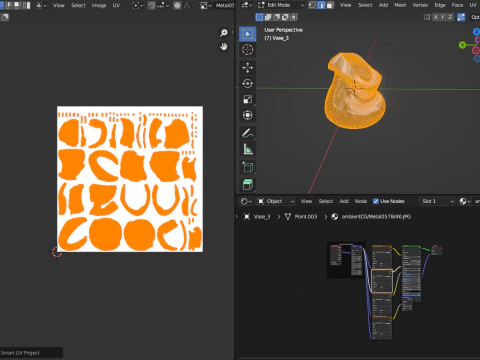
Task: Select the Add Cube tool
Action: point(247,167)
